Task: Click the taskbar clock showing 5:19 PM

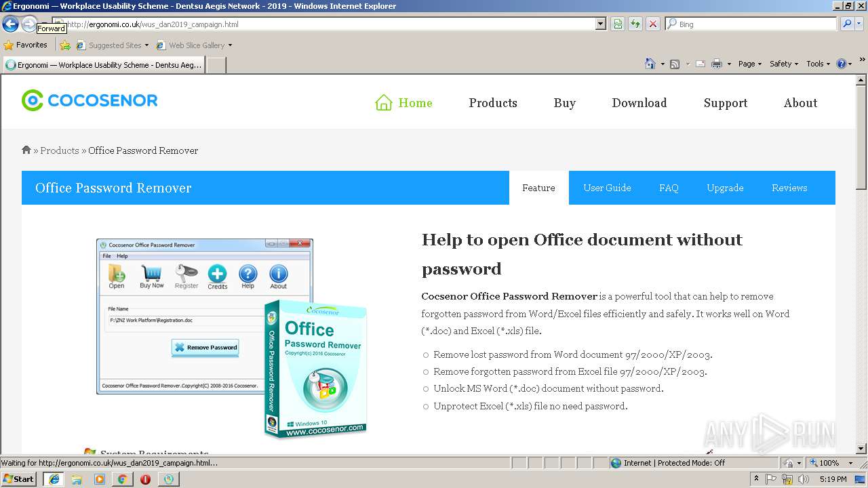Action: point(833,479)
